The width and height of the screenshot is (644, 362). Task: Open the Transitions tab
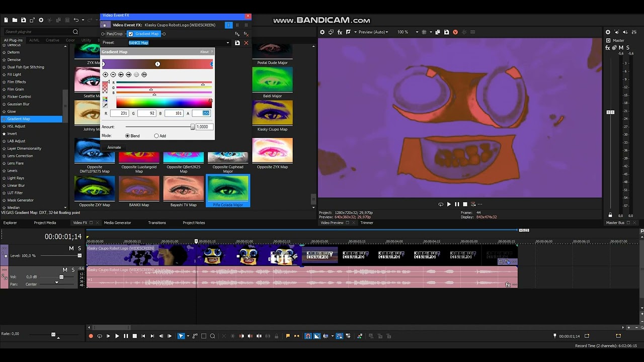point(157,223)
